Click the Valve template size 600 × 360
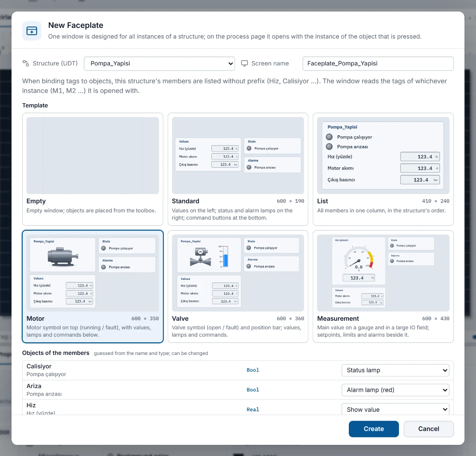This screenshot has width=476, height=456. click(290, 318)
